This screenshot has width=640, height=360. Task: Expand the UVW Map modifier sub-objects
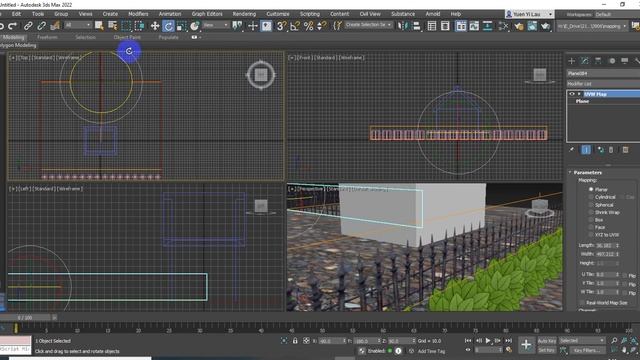coord(579,94)
